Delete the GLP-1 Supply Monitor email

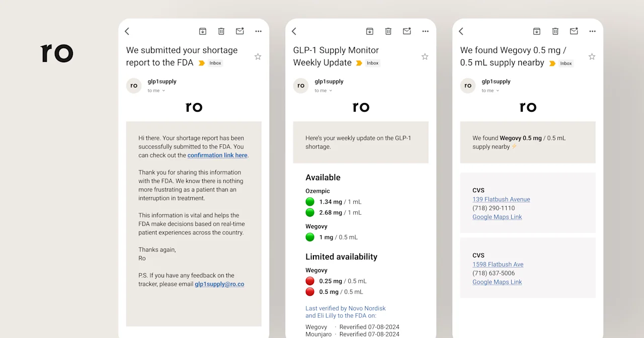point(388,31)
